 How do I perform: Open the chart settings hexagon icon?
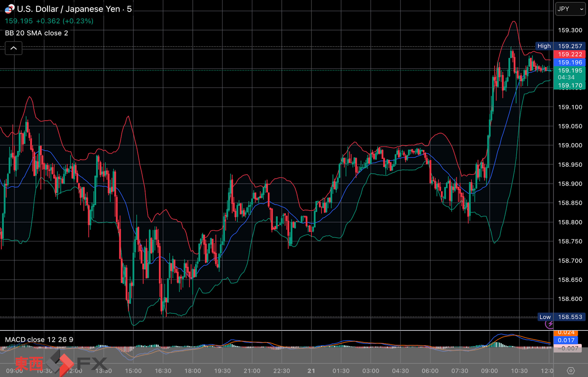click(x=571, y=371)
